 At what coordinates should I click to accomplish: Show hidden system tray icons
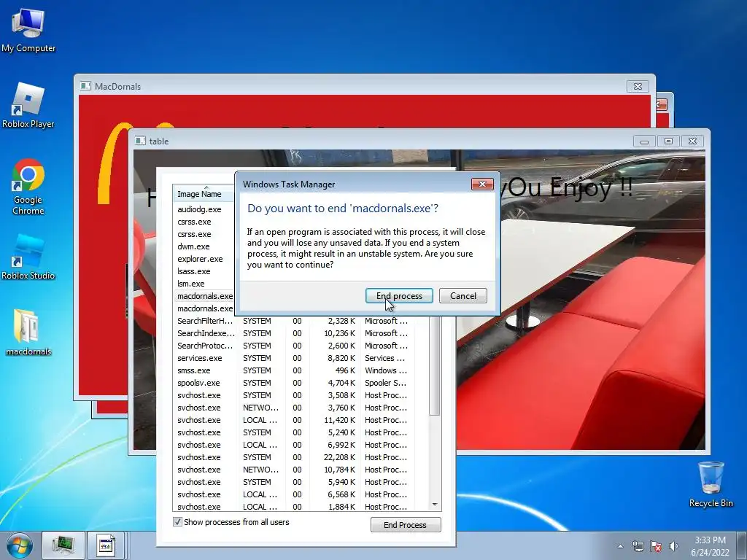tap(620, 546)
